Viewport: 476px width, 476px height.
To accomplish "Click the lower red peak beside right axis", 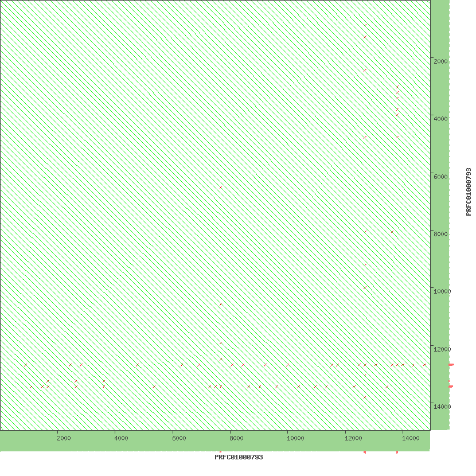I will 451,387.
